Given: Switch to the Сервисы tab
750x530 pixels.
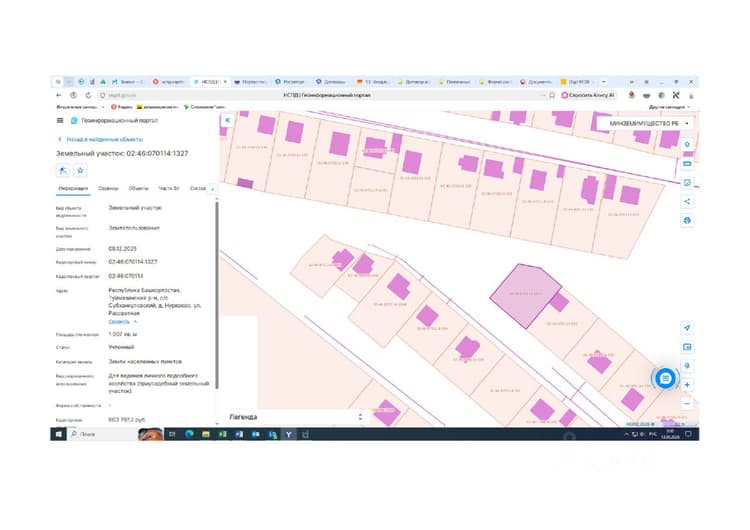Looking at the screenshot, I should click(x=108, y=188).
